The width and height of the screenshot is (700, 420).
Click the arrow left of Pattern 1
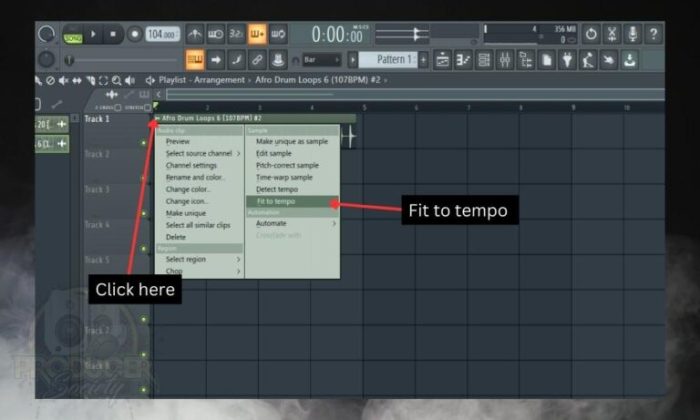pos(353,60)
